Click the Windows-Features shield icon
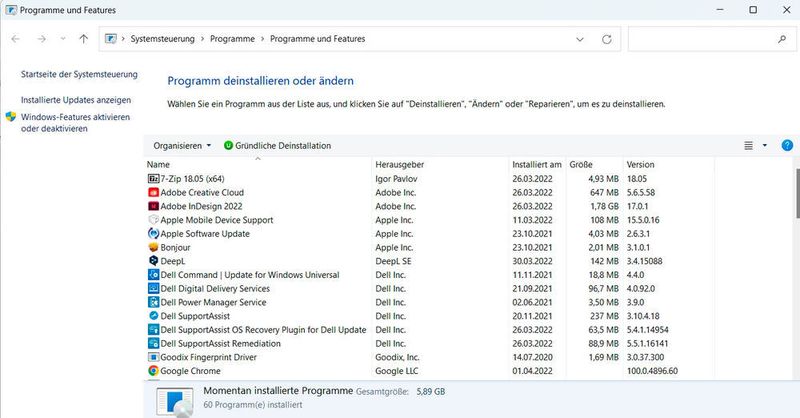This screenshot has height=418, width=800. tap(11, 117)
